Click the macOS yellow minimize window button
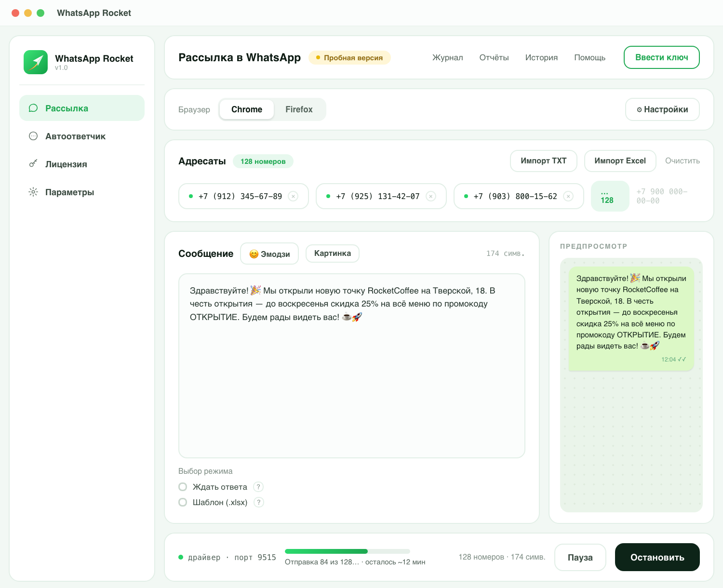This screenshot has width=723, height=588. click(x=28, y=13)
